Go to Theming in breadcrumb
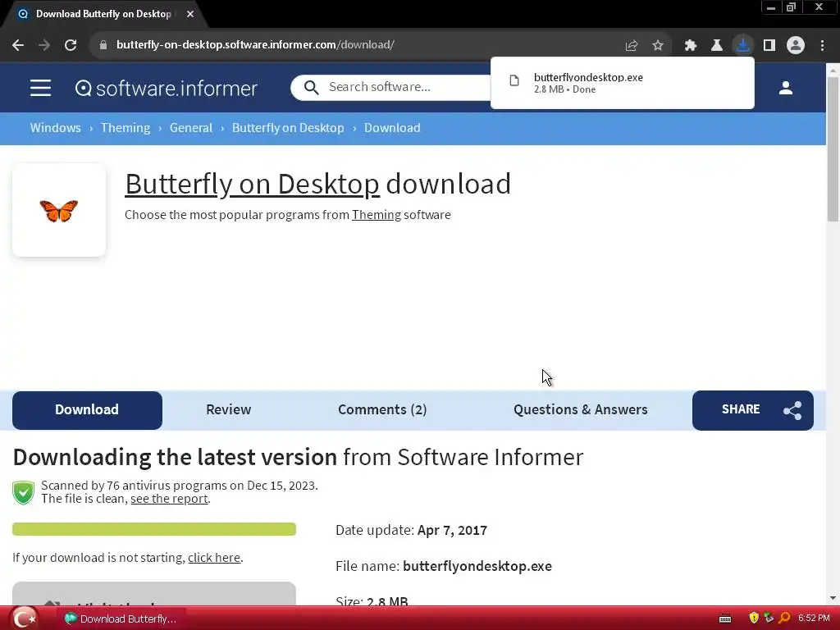This screenshot has height=630, width=840. point(126,128)
